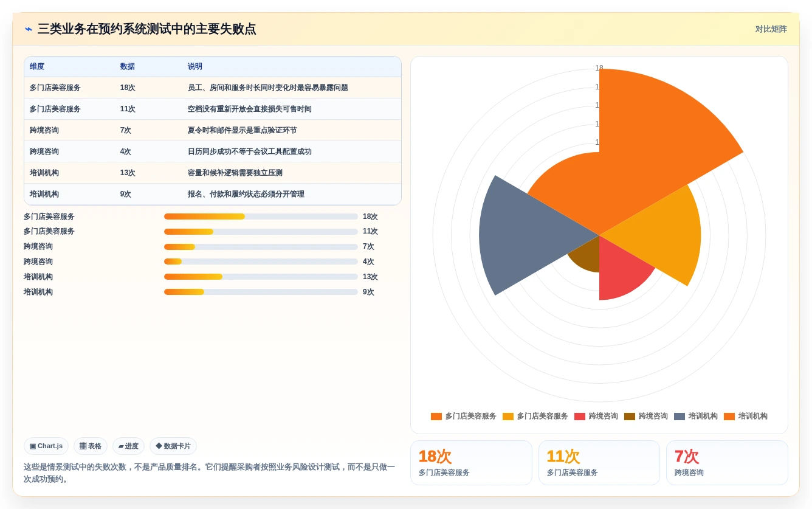
Task: Select the row 空档没有重新开放会直接损失可售时间
Action: pos(213,109)
